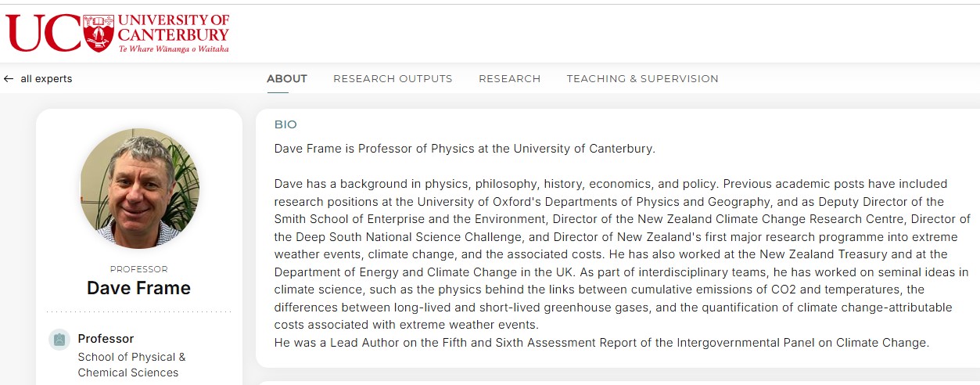The width and height of the screenshot is (980, 385).
Task: Go back via the all experts link
Action: tap(46, 79)
